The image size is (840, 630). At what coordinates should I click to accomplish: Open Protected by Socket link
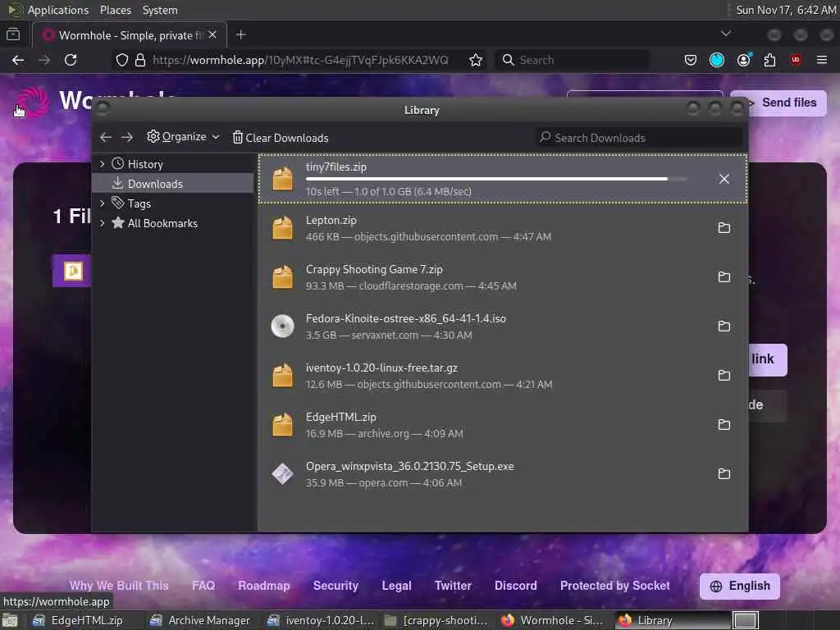[615, 586]
